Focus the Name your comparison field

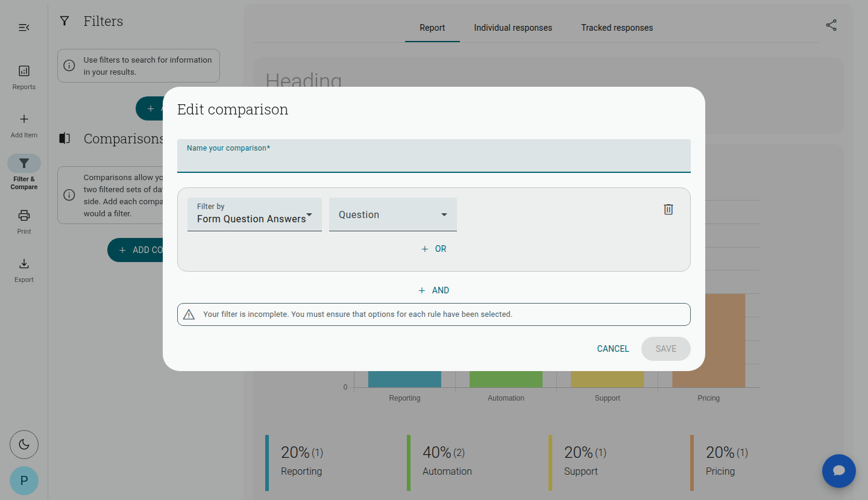coord(434,156)
